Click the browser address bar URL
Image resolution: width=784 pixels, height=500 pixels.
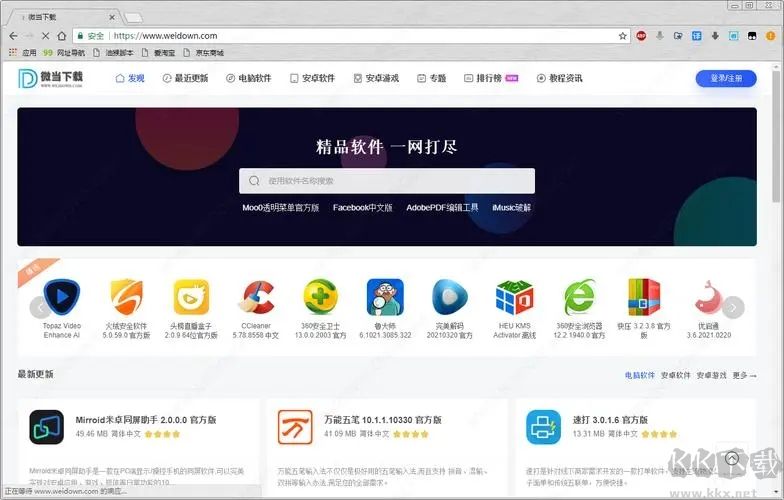click(x=165, y=36)
